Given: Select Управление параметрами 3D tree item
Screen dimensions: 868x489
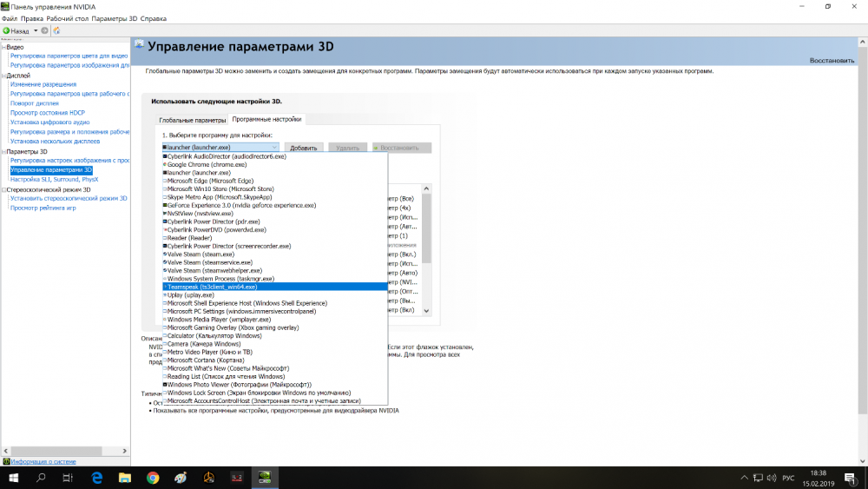Looking at the screenshot, I should click(51, 170).
